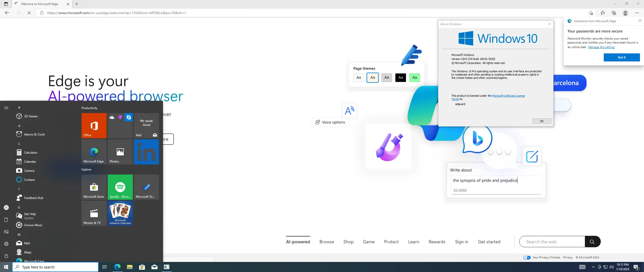644x272 pixels.
Task: Expand the Start menu hamburger navigation
Action: pyautogui.click(x=6, y=108)
